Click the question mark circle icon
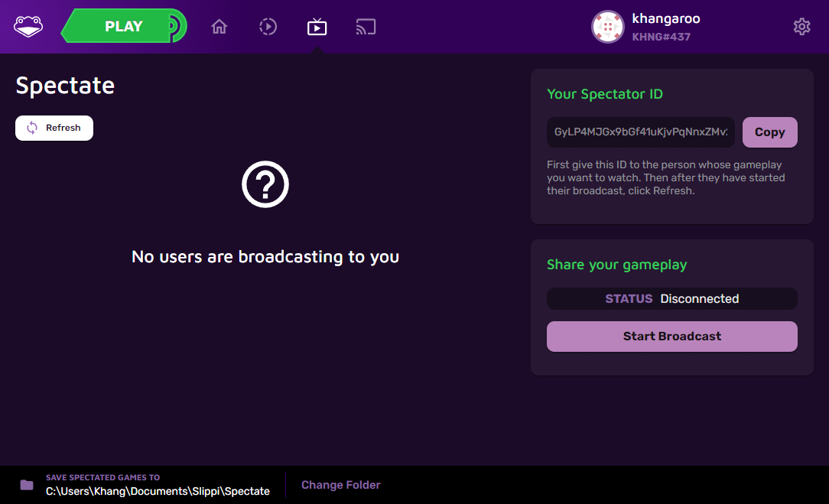The height and width of the screenshot is (504, 829). click(265, 184)
